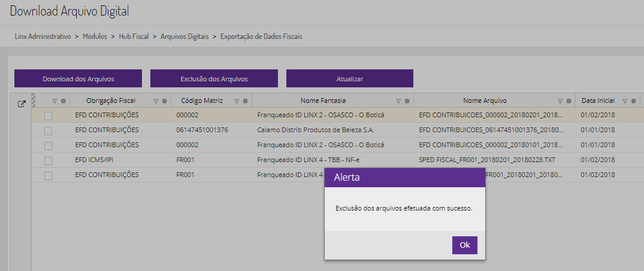Open Nome Fantasia column settings gear

[407, 101]
